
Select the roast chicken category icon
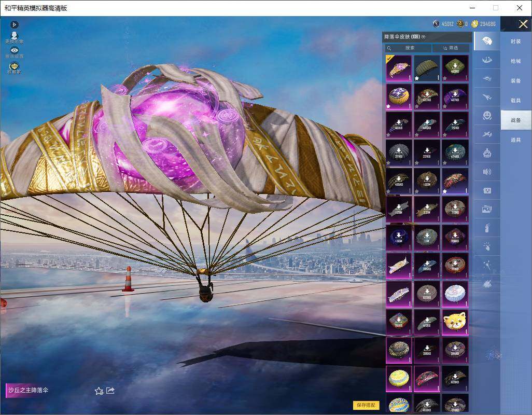click(x=487, y=284)
